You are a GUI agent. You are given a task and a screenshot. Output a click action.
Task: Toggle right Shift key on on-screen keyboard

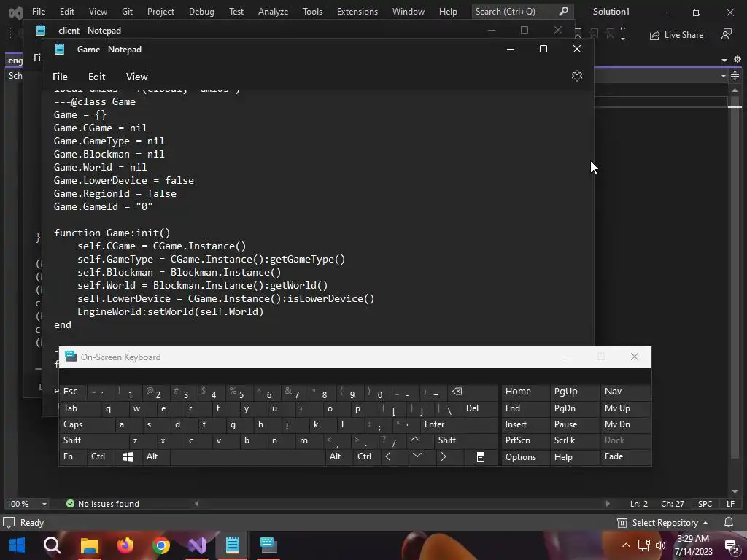[466, 440]
